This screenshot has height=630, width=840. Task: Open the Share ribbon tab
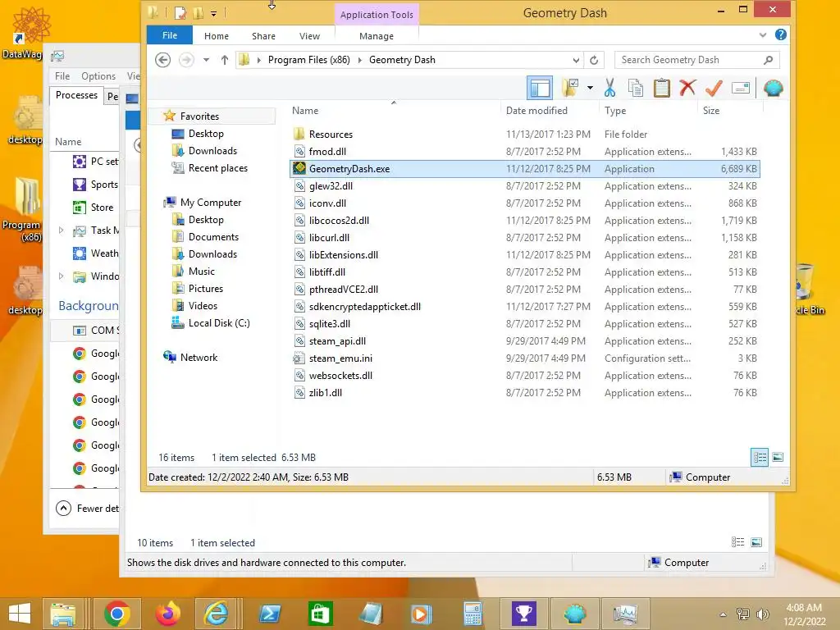[x=263, y=36]
